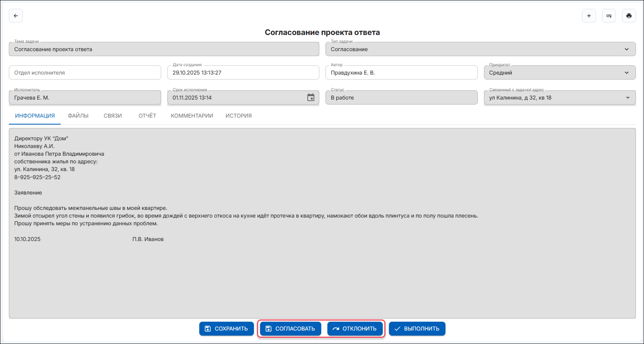
Task: Open the Связи tab
Action: tap(113, 116)
